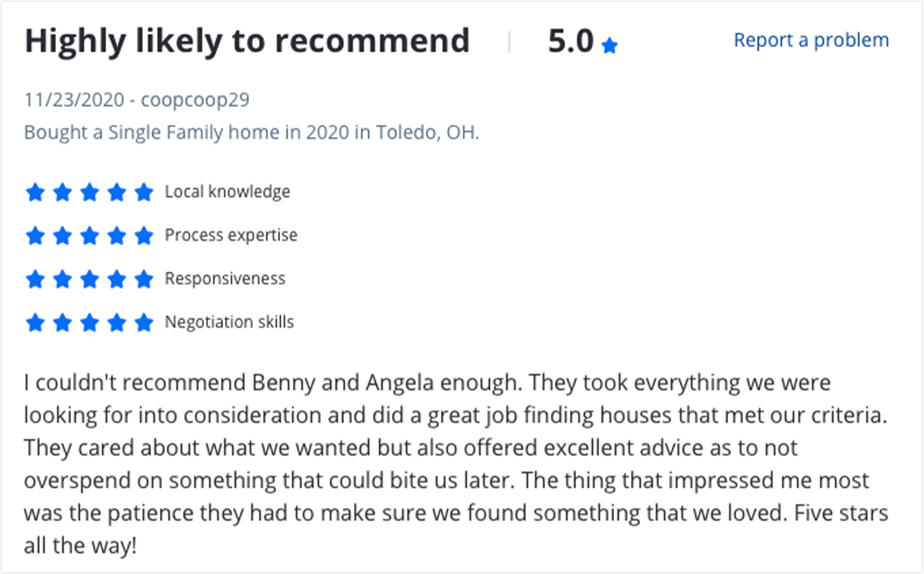Click second star of Responsiveness rating
Screen dimensions: 924x574
click(x=62, y=279)
